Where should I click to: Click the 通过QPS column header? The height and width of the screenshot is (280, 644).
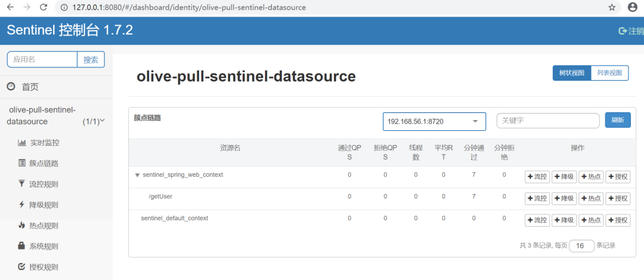[x=349, y=153]
